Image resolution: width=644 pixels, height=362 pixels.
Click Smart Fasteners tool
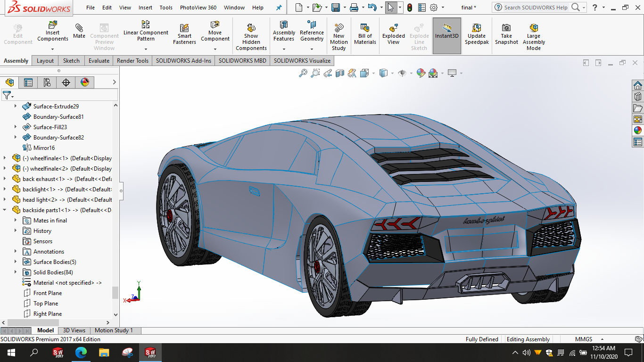pyautogui.click(x=184, y=34)
